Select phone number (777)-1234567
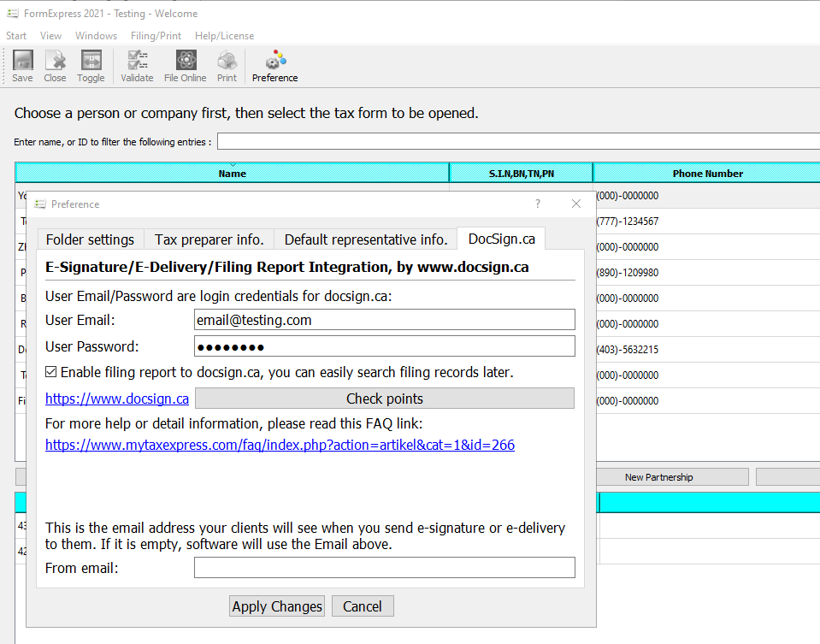820x644 pixels. 628,222
